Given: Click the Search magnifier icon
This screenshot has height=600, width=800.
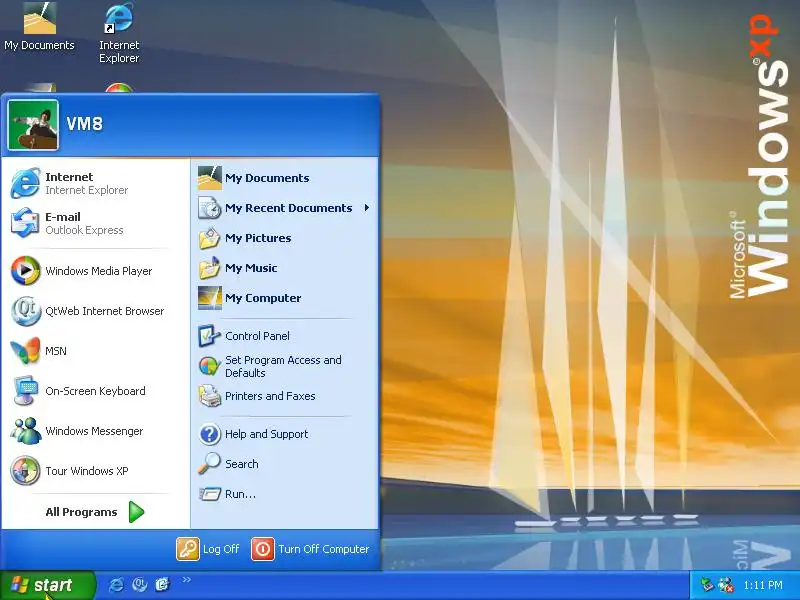Looking at the screenshot, I should point(210,464).
